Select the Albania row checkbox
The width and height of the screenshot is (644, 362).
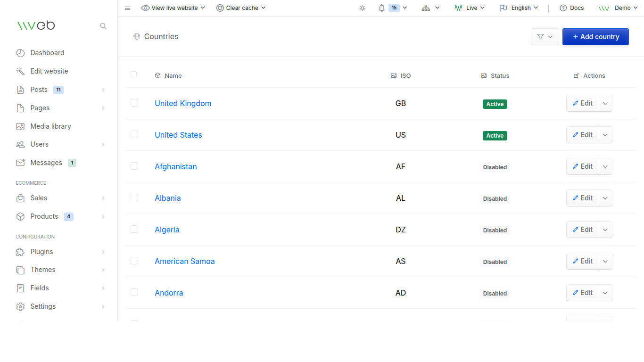click(x=134, y=197)
